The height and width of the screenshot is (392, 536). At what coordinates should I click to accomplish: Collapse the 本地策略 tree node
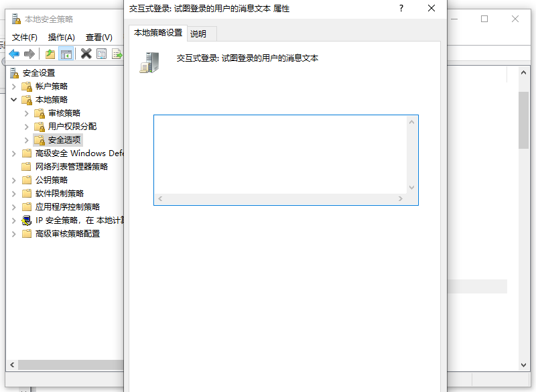[14, 99]
